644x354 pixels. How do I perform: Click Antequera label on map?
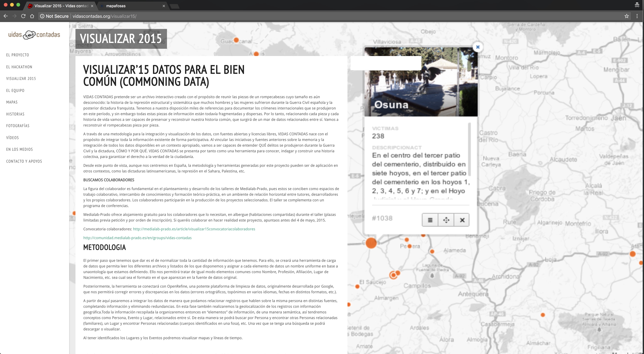coord(473,294)
